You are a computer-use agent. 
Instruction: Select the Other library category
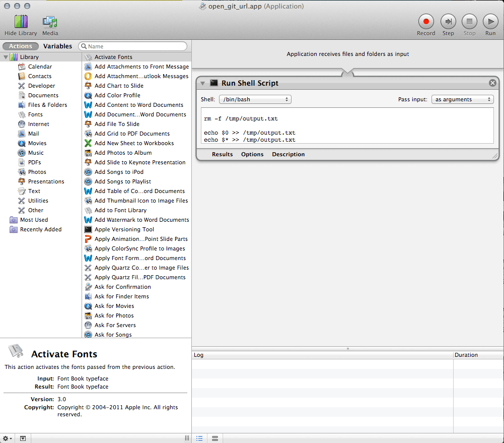pos(35,210)
